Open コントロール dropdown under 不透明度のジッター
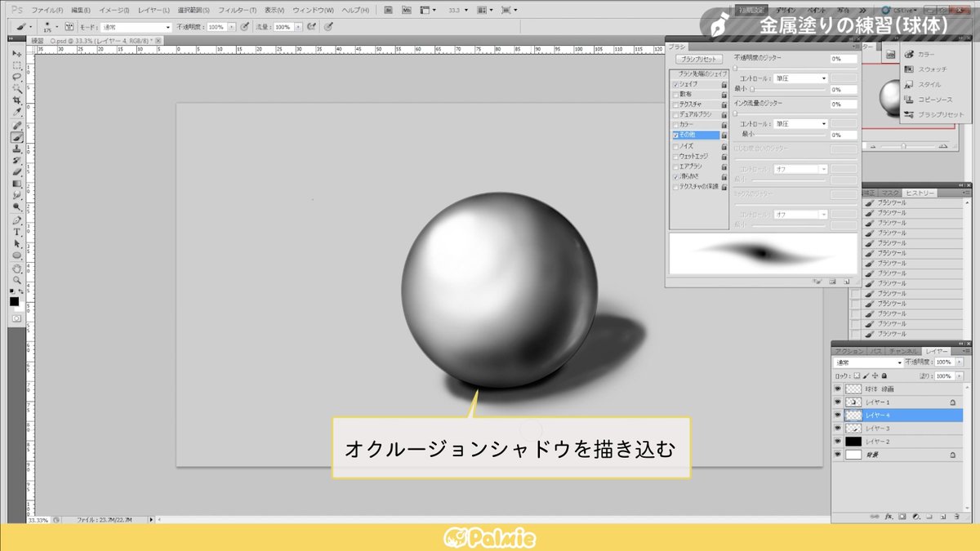 pyautogui.click(x=800, y=78)
